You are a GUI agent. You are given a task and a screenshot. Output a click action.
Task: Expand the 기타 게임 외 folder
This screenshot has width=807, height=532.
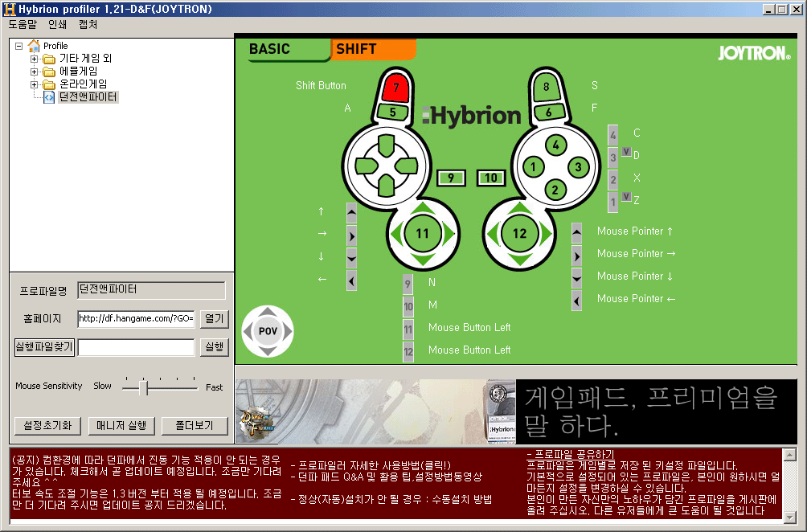pyautogui.click(x=34, y=59)
